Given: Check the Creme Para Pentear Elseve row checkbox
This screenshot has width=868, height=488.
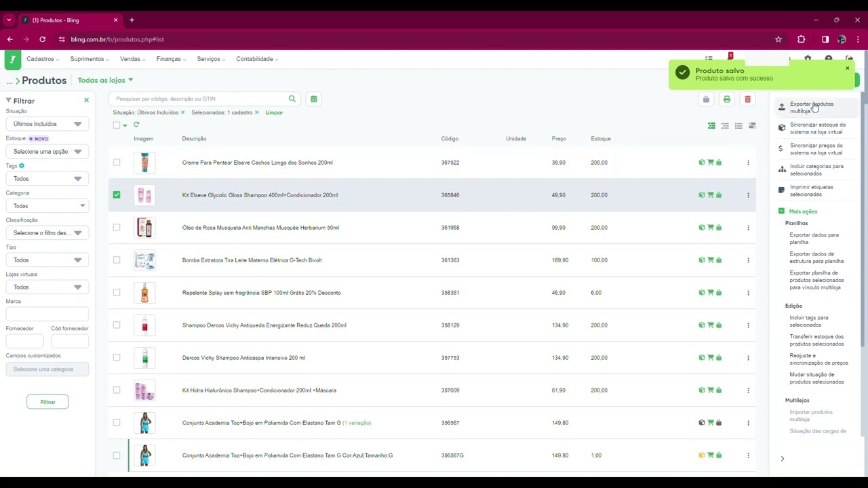Looking at the screenshot, I should tap(117, 163).
